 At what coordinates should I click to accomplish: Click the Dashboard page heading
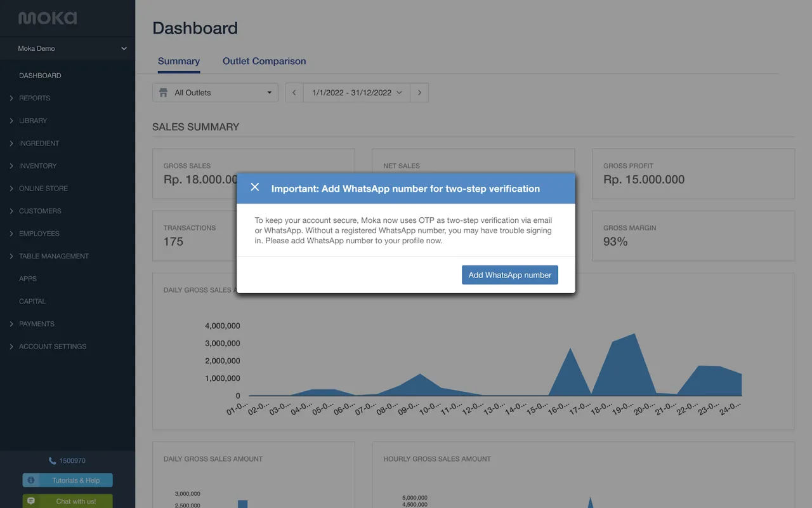click(195, 28)
